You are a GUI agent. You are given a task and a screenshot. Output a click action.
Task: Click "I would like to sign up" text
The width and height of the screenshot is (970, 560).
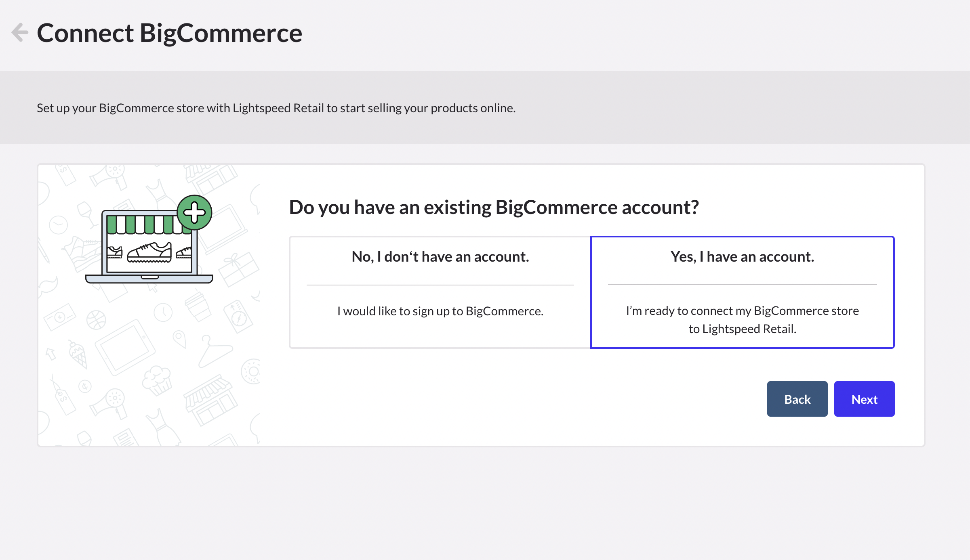click(440, 311)
